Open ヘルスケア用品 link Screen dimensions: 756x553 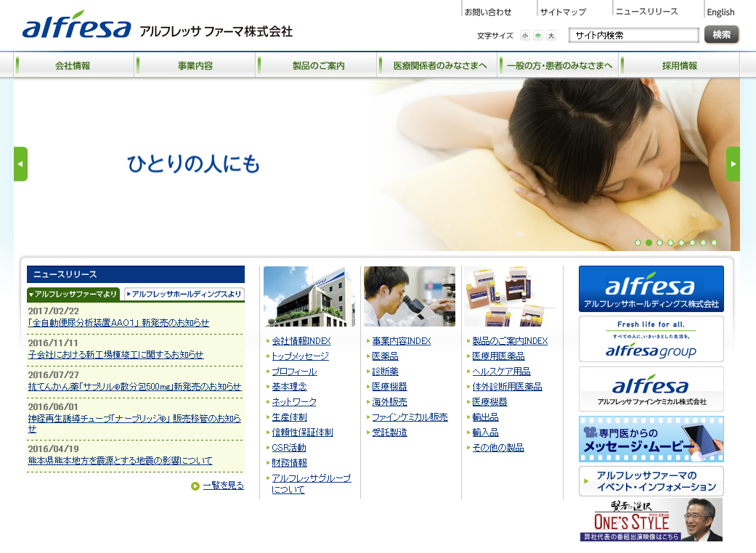click(x=501, y=372)
